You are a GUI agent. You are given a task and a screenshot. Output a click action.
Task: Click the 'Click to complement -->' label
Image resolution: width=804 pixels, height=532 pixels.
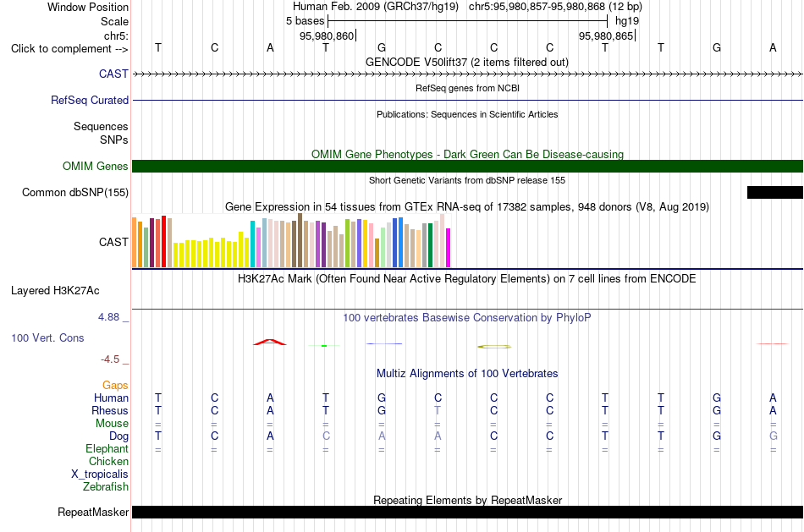click(69, 49)
